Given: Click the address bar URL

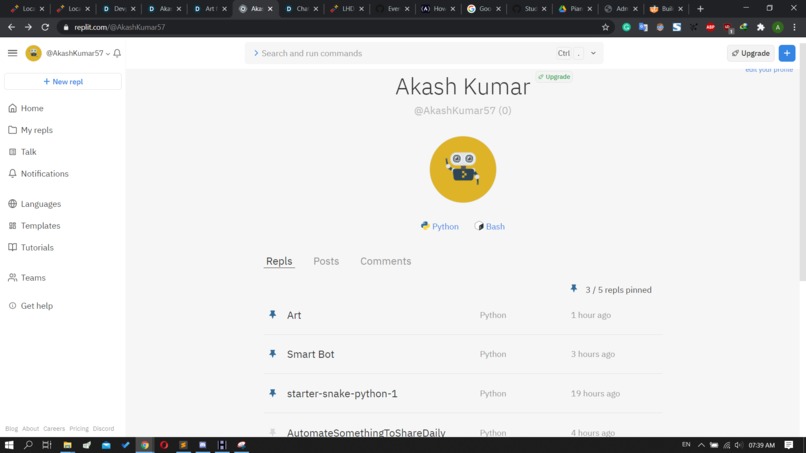Looking at the screenshot, I should [120, 27].
